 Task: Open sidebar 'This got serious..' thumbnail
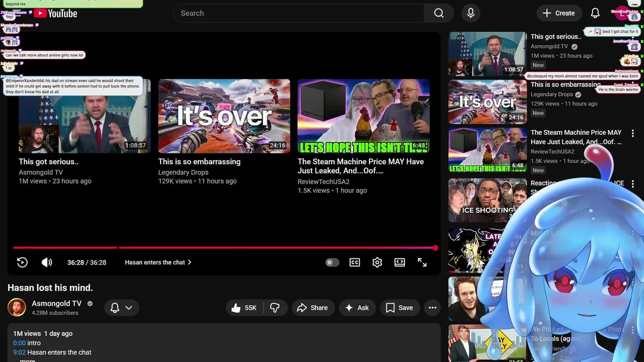(x=488, y=54)
